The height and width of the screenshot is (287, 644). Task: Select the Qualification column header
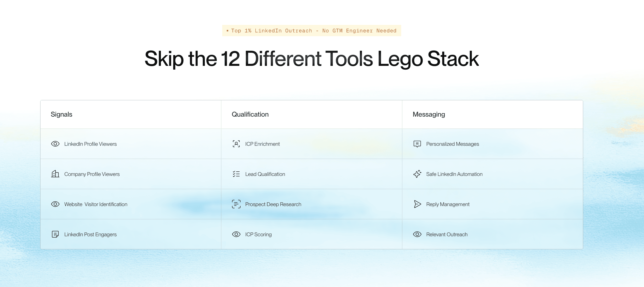coord(250,114)
